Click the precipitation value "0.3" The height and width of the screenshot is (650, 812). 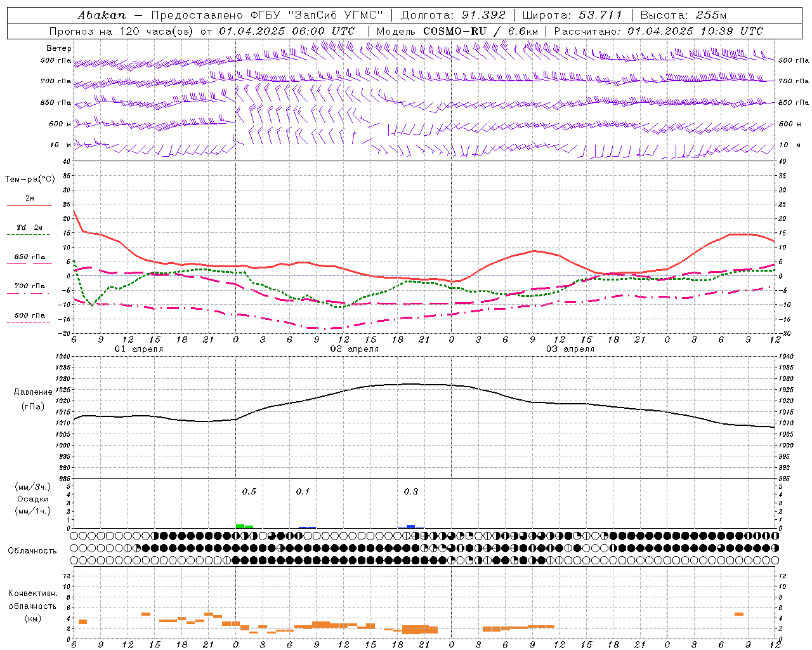pyautogui.click(x=410, y=491)
